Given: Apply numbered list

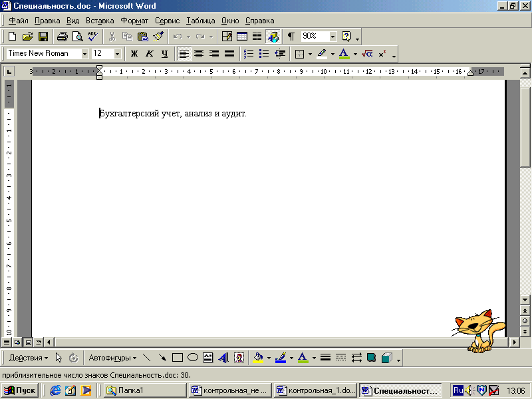Looking at the screenshot, I should coord(249,54).
